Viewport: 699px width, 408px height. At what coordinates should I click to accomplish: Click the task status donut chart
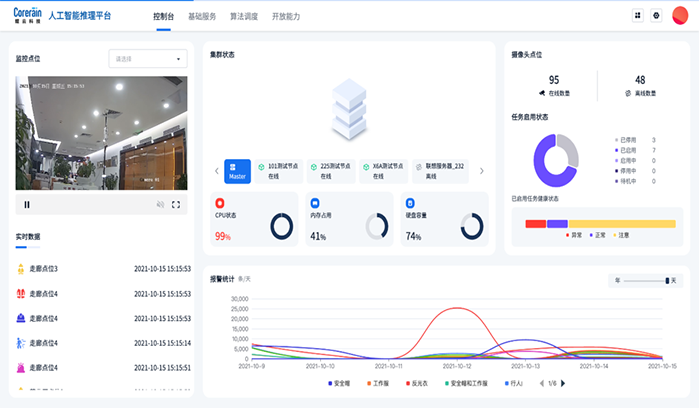[556, 161]
